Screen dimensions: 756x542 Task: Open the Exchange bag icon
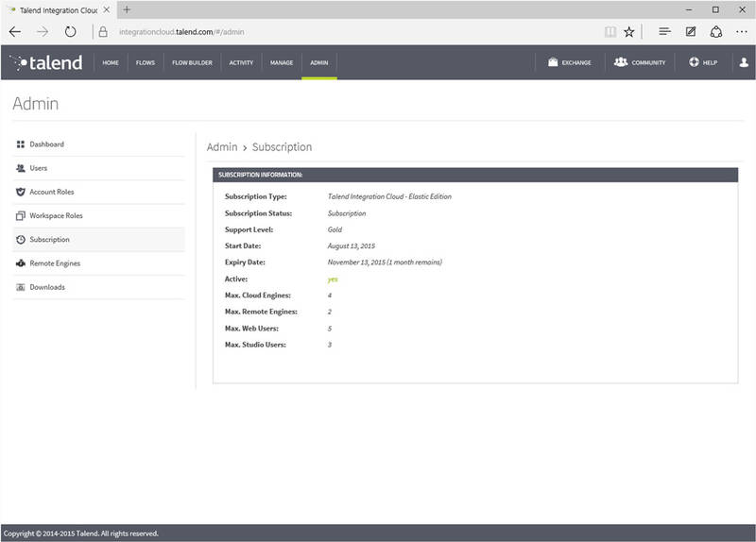(553, 62)
